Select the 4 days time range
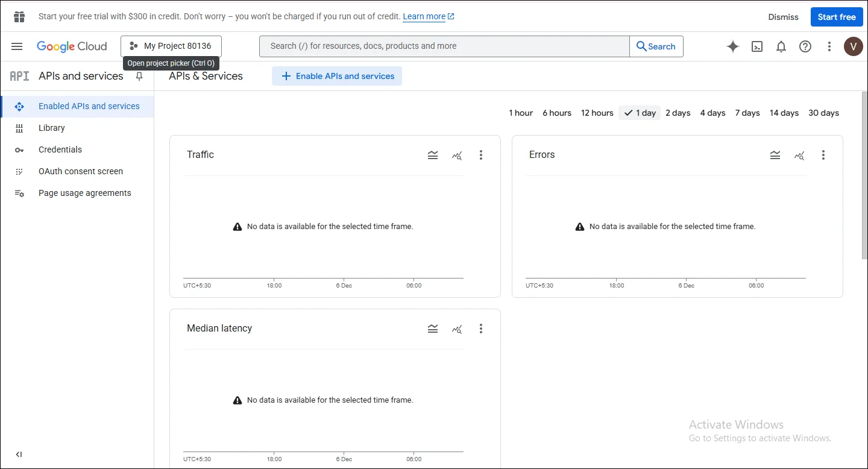This screenshot has height=469, width=868. pos(712,113)
